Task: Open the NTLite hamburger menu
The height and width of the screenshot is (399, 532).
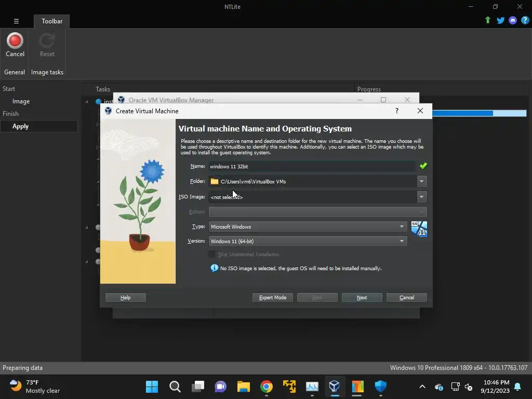Action: [x=16, y=21]
